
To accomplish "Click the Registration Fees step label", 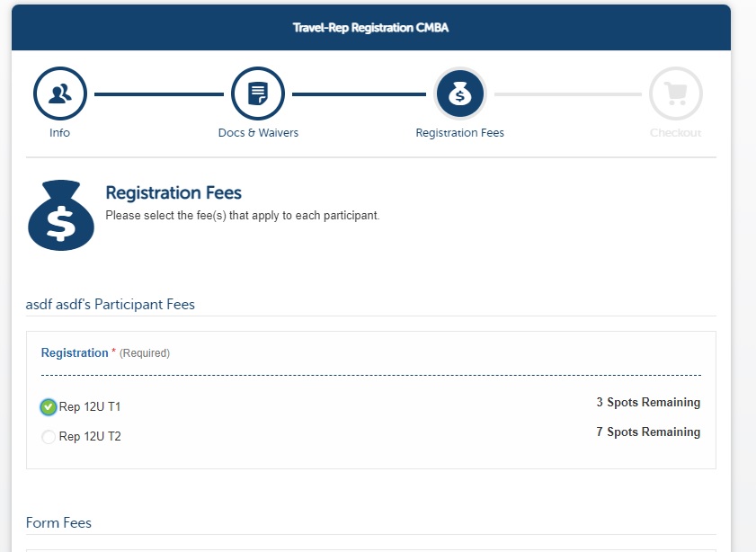I will pos(460,132).
